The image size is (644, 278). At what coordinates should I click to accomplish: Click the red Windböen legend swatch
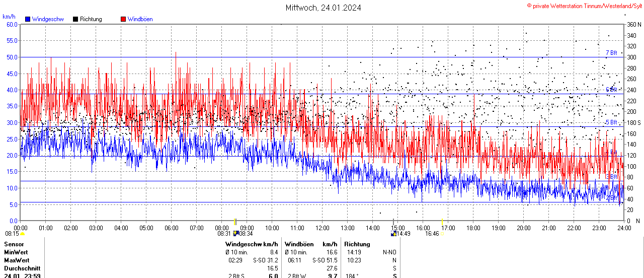tap(123, 19)
